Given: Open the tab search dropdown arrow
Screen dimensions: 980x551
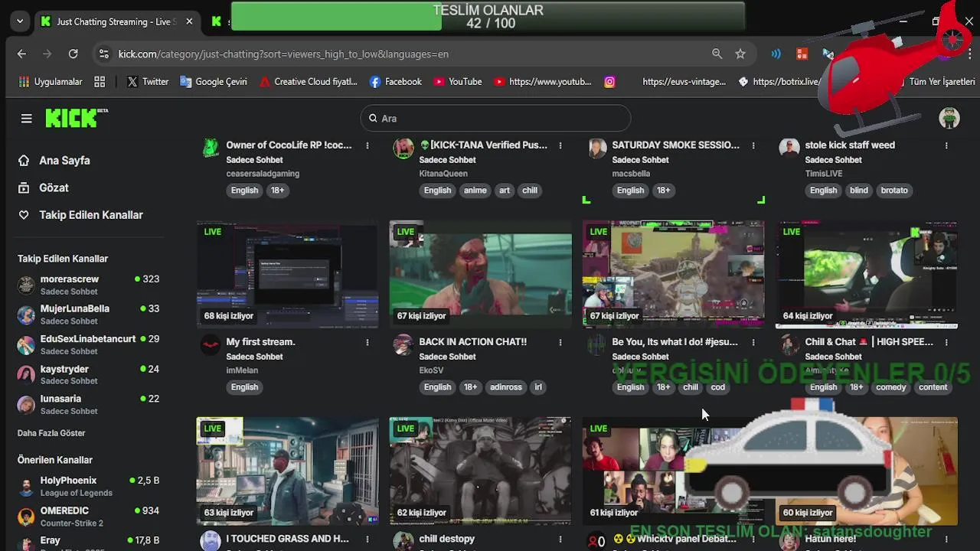Looking at the screenshot, I should [20, 21].
